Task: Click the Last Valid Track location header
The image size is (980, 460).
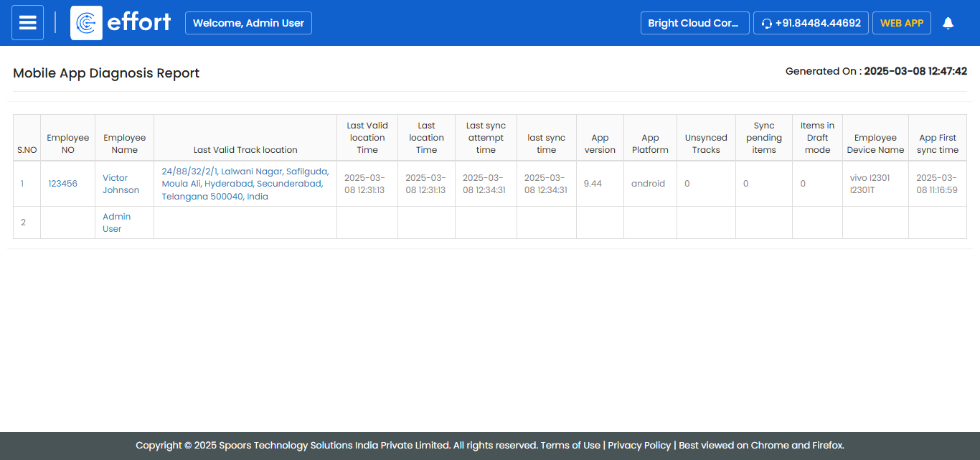Action: coord(245,150)
